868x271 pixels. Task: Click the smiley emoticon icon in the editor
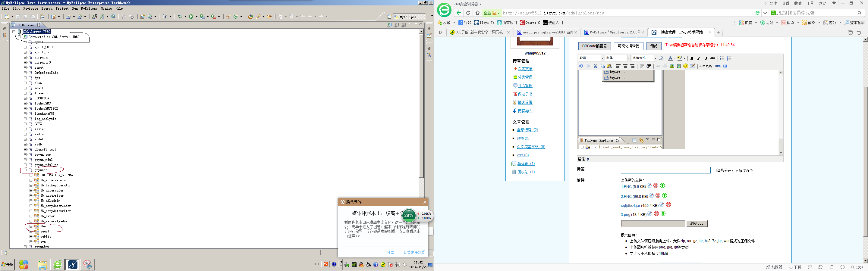(686, 66)
